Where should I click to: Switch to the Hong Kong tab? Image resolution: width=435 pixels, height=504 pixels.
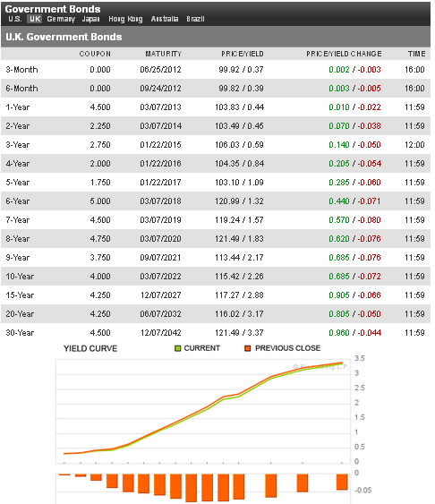click(125, 20)
